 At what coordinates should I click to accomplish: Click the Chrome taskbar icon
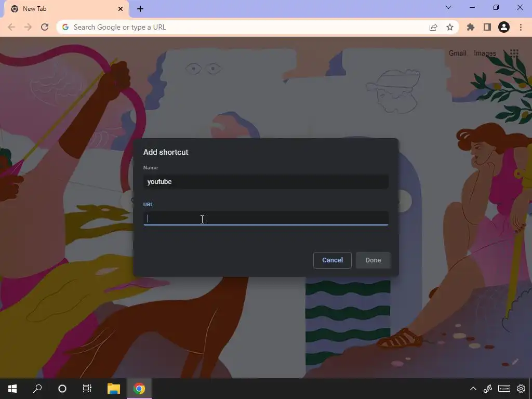pos(139,389)
